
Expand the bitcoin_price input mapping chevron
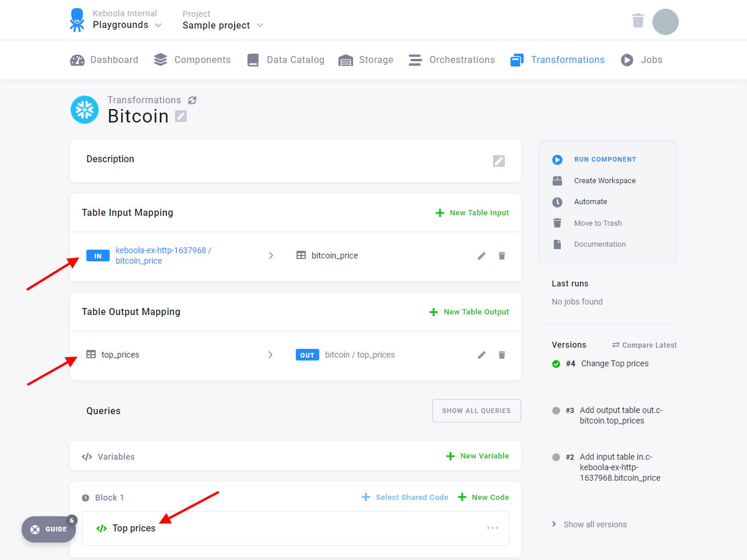point(271,256)
